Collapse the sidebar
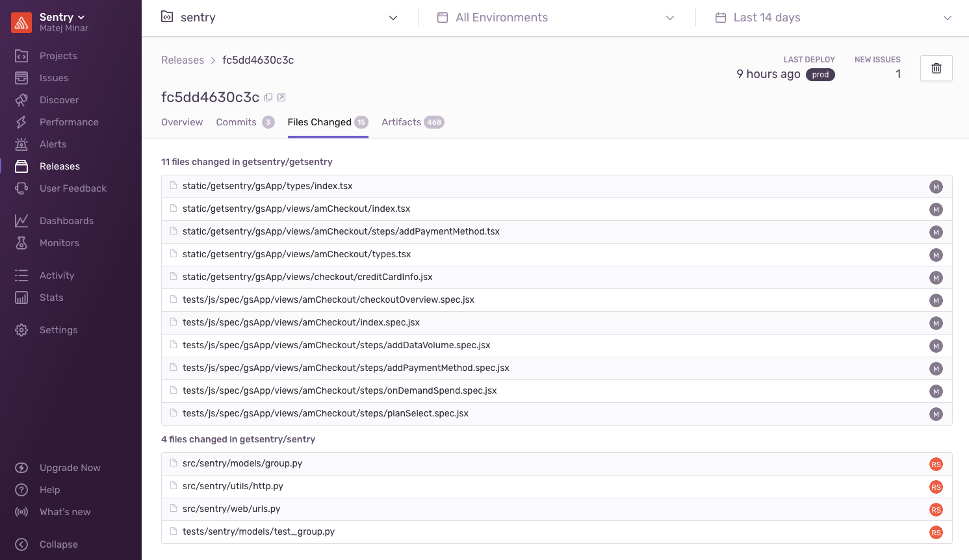The image size is (969, 560). 58,544
